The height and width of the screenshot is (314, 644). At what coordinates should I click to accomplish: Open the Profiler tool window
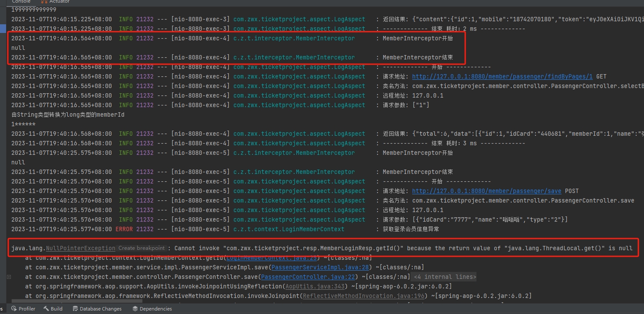pos(23,309)
